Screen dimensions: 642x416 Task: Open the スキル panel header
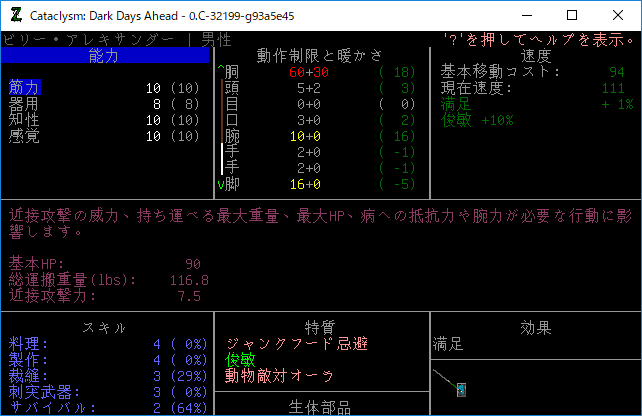click(104, 328)
